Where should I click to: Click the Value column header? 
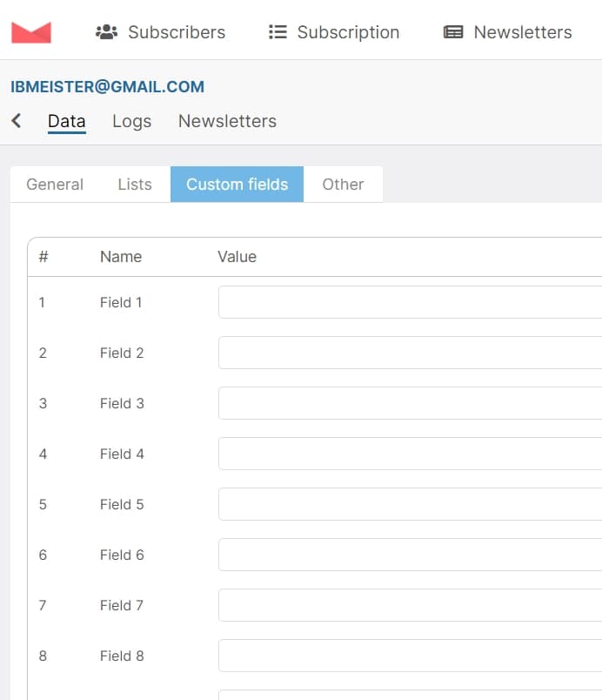click(x=237, y=257)
